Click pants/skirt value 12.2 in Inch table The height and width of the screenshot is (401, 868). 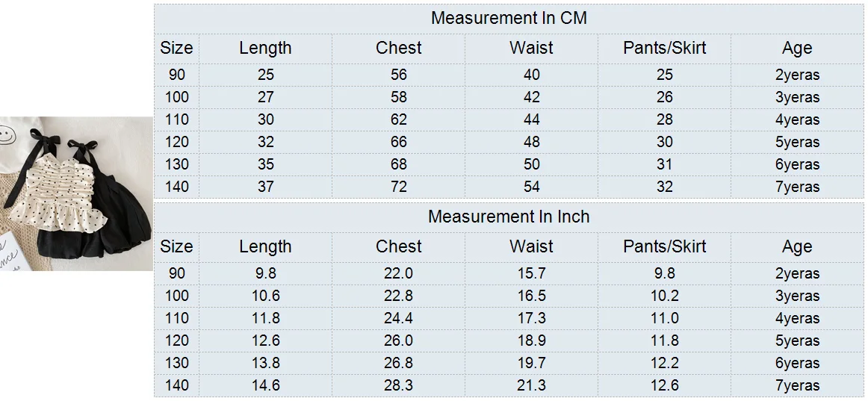pos(664,363)
